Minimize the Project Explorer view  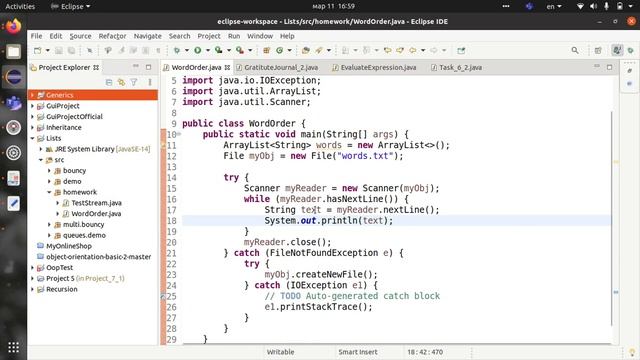(136, 67)
